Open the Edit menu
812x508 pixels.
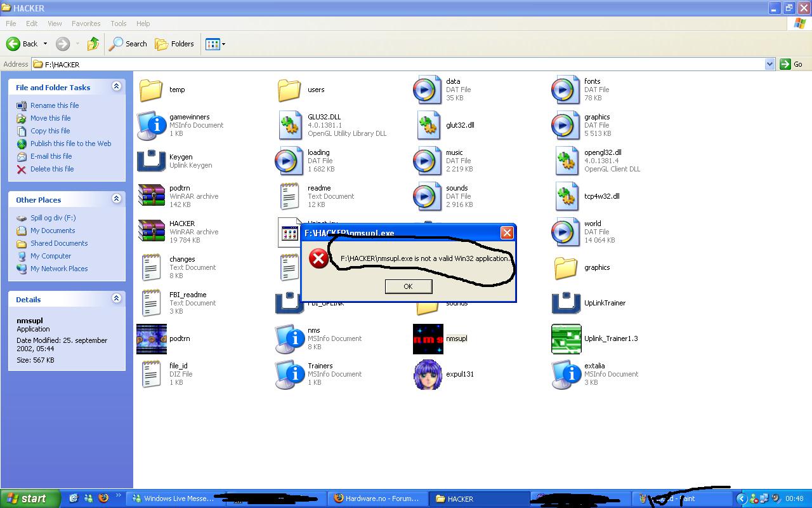[32, 23]
